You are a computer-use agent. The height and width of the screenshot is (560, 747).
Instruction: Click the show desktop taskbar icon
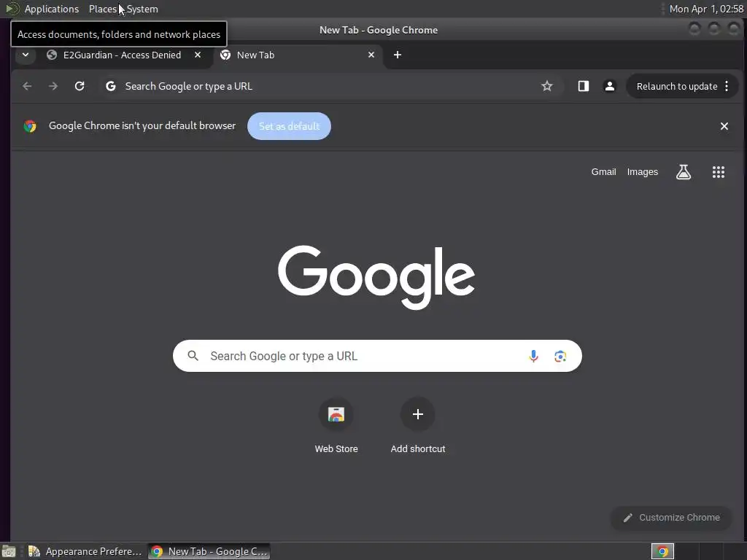(8, 551)
